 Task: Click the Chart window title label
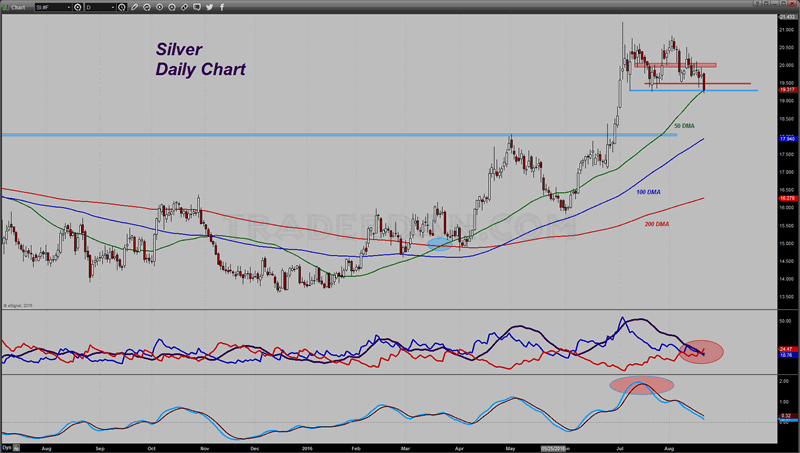click(20, 6)
